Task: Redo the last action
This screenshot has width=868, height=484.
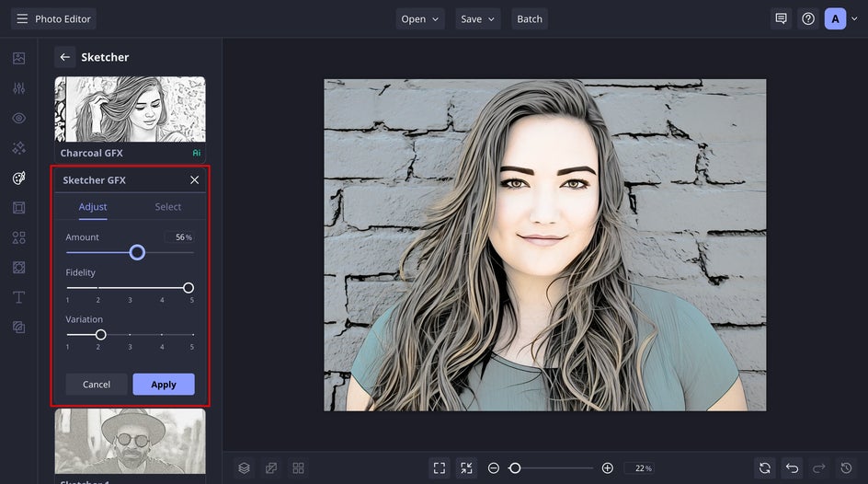Action: pos(819,468)
